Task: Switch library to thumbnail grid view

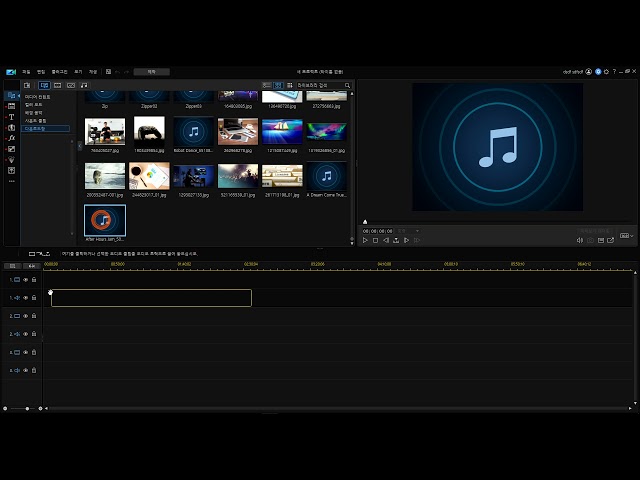Action: [278, 85]
